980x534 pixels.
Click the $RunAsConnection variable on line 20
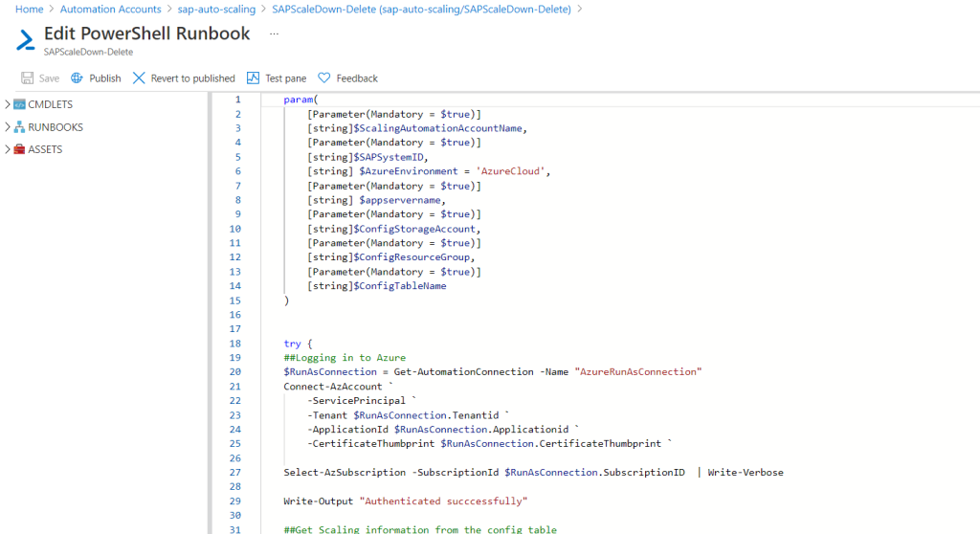[x=330, y=372]
